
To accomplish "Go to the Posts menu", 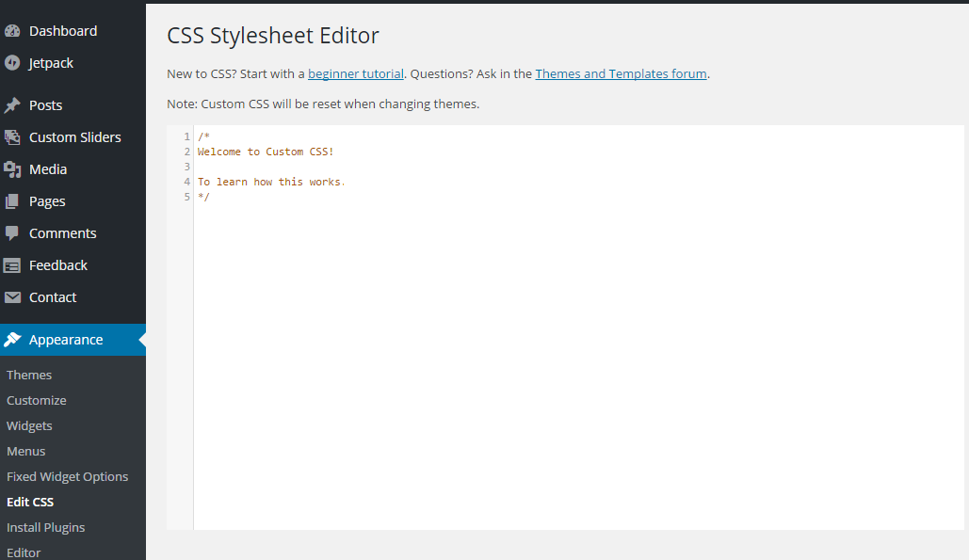I will point(46,105).
